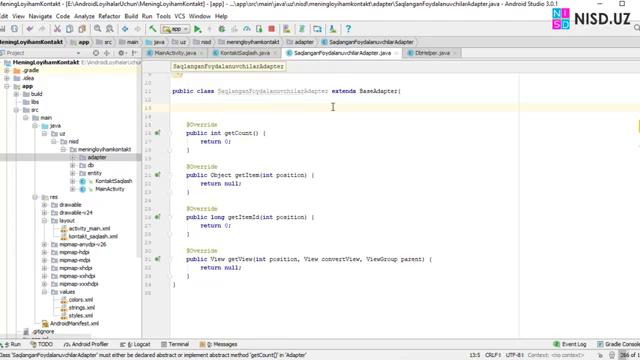Click the Paste clipboard icon
Screen dimensions: 640x360
click(x=82, y=29)
